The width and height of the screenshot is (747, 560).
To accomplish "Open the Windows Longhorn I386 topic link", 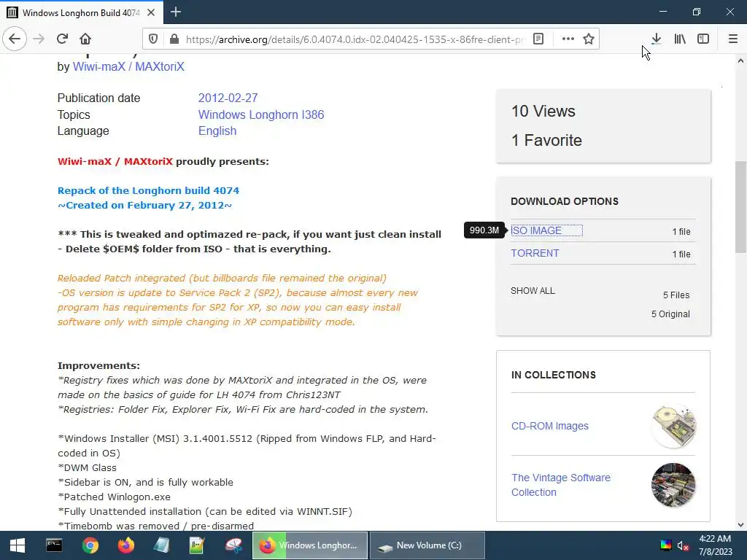I will click(261, 114).
